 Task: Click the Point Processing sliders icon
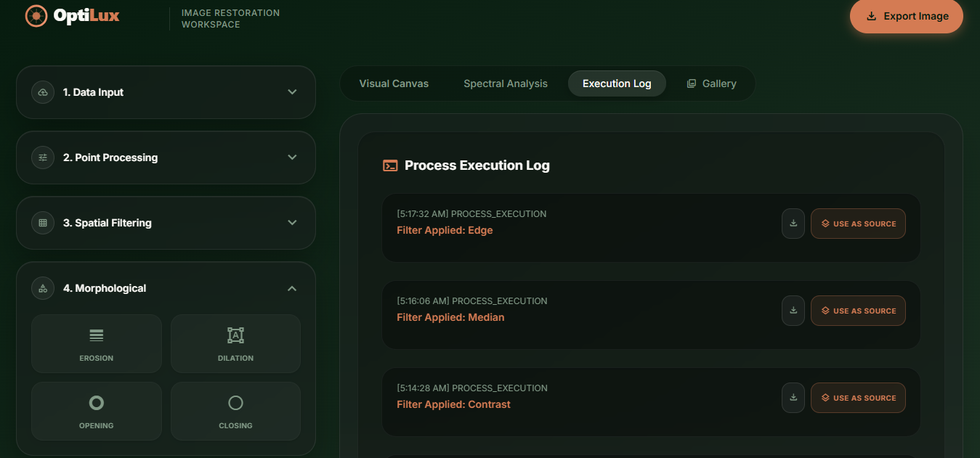(x=43, y=158)
